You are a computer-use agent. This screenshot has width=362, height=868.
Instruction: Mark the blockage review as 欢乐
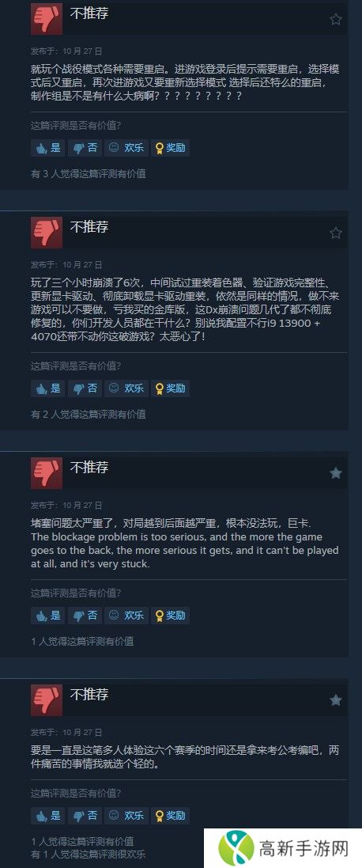[x=126, y=615]
